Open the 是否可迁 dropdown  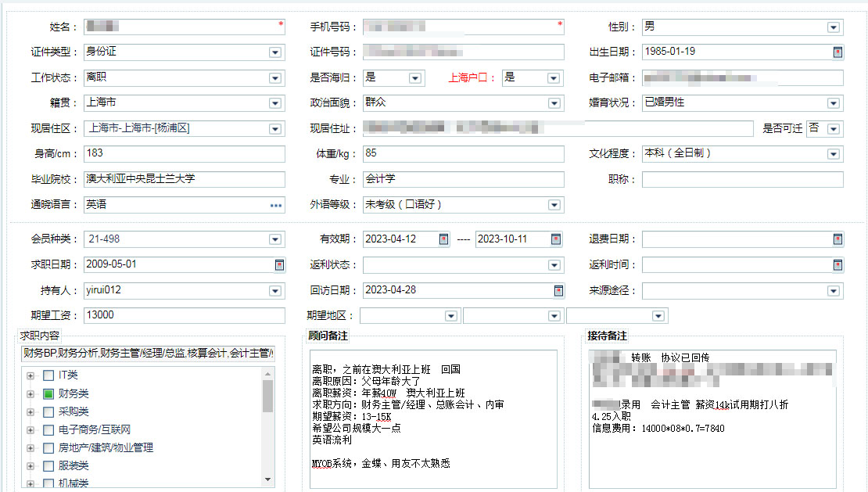[833, 129]
